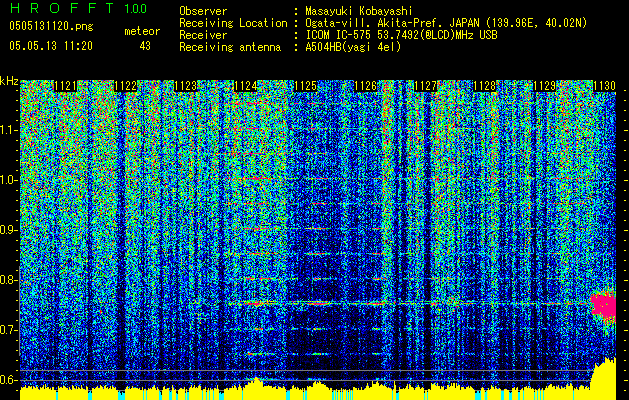Click the 0.6 kHz axis label

click(9, 380)
